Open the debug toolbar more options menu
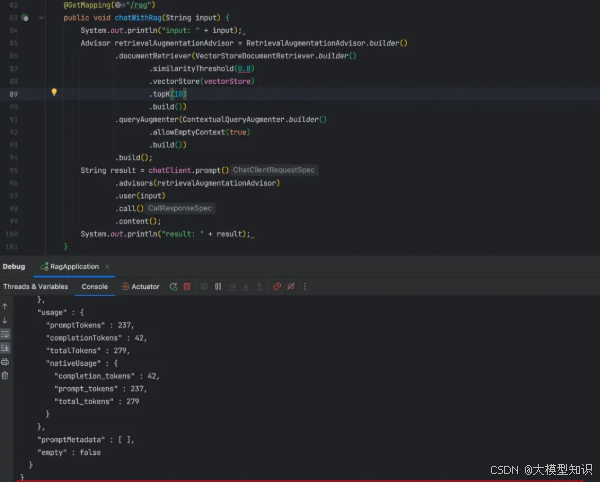This screenshot has width=600, height=482. pyautogui.click(x=305, y=287)
